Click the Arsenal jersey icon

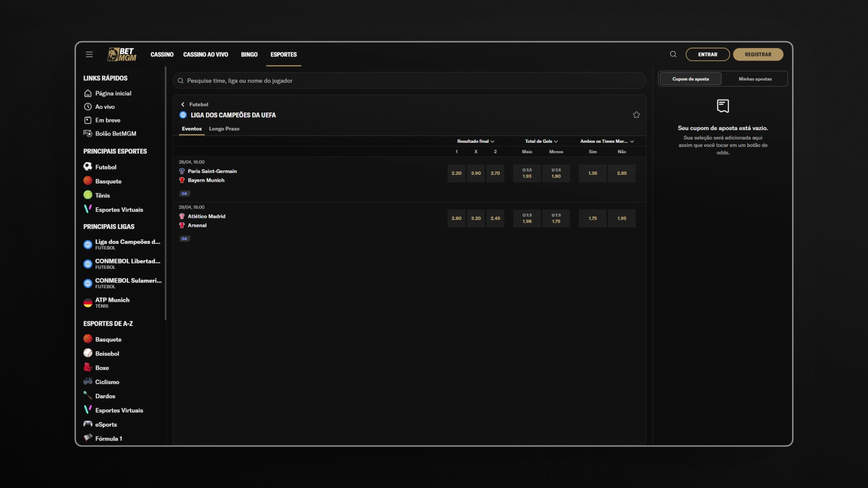click(182, 225)
